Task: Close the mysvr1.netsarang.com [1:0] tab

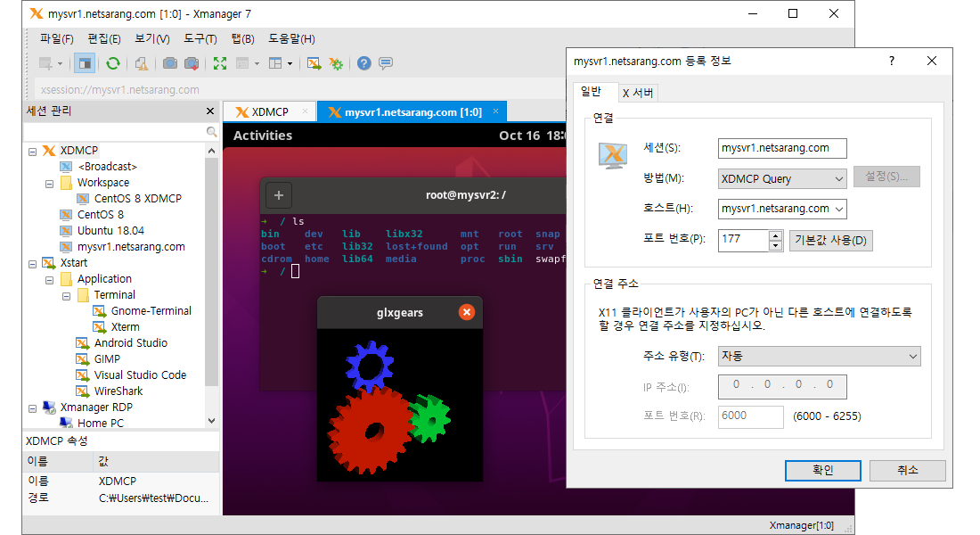Action: tap(495, 111)
